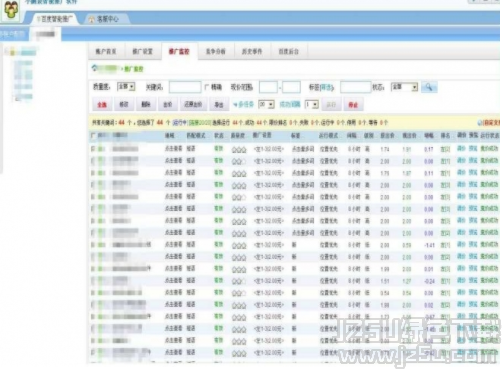502x369 pixels.
Task: Click the 删除 button
Action: [146, 105]
